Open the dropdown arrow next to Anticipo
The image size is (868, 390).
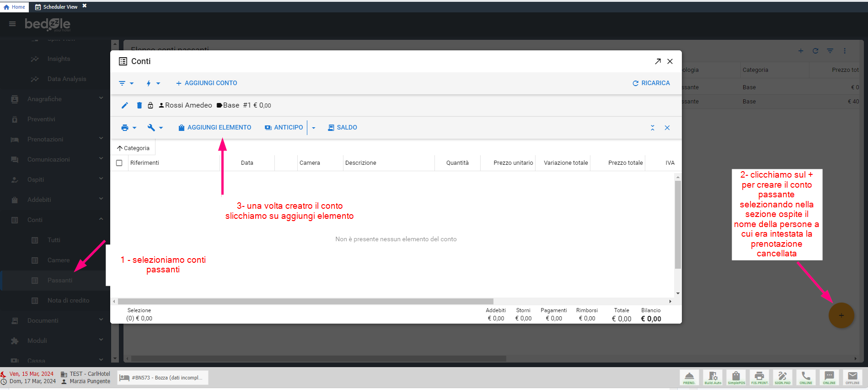314,128
